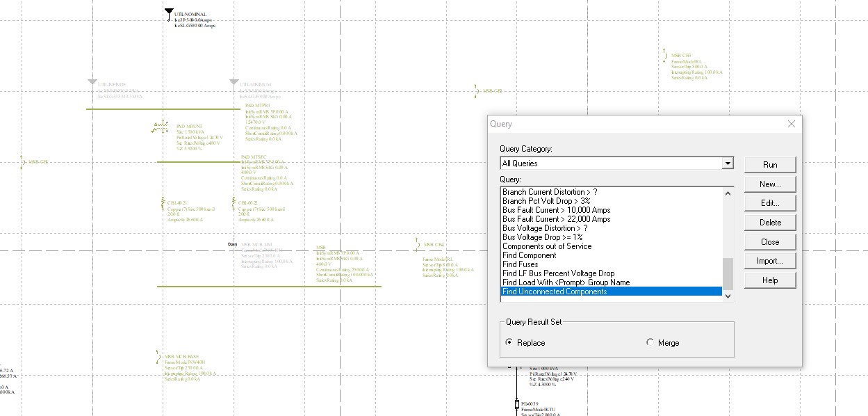Select the MSB MCB BASE breaker symbol
Image resolution: width=868 pixels, height=416 pixels.
(159, 358)
